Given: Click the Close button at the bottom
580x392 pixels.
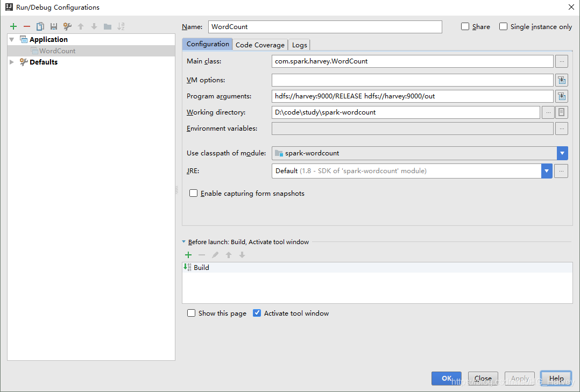Looking at the screenshot, I should 483,379.
